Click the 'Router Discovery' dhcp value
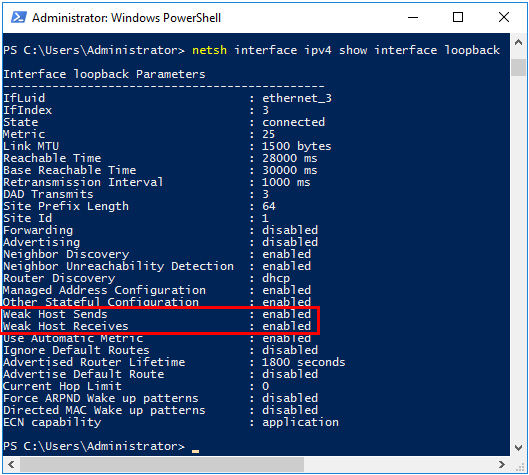 (276, 278)
